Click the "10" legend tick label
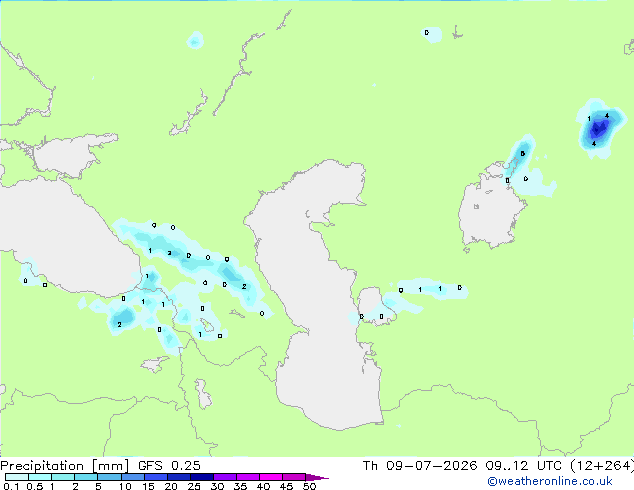This screenshot has width=634, height=490. pos(125,486)
